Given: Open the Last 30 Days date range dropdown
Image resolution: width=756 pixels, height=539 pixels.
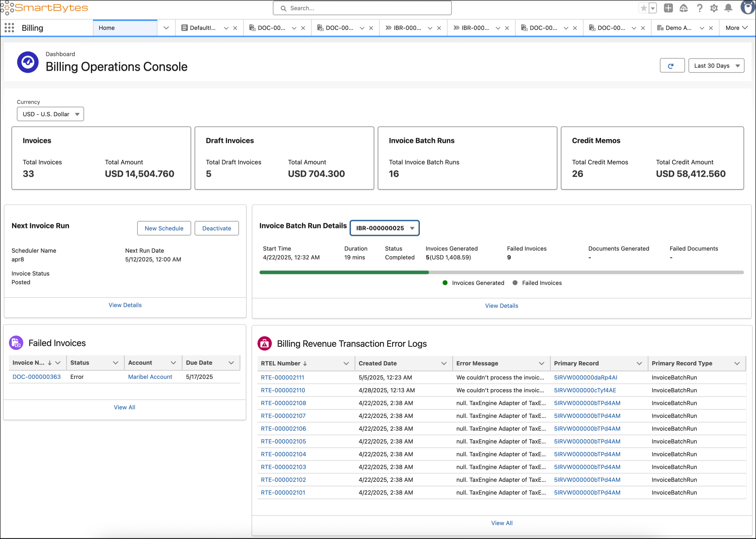Looking at the screenshot, I should (716, 66).
